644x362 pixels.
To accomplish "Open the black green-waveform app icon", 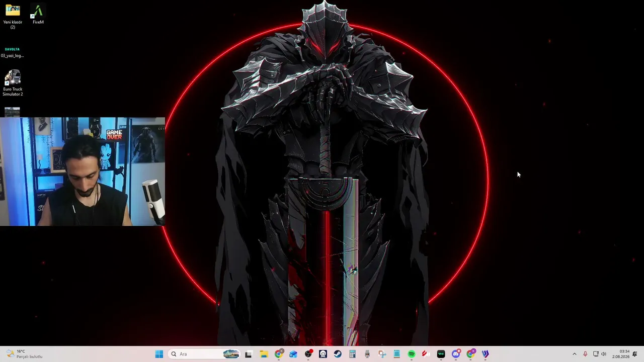I will [x=441, y=354].
